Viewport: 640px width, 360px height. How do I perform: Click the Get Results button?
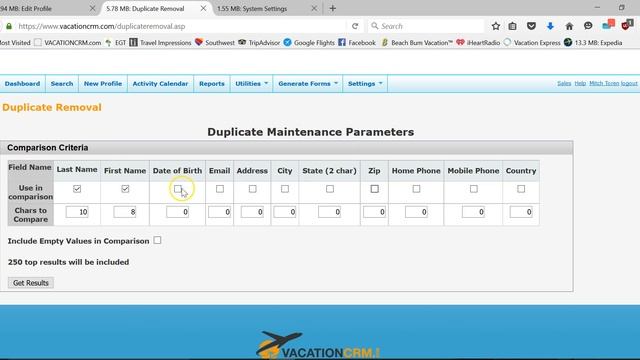31,282
